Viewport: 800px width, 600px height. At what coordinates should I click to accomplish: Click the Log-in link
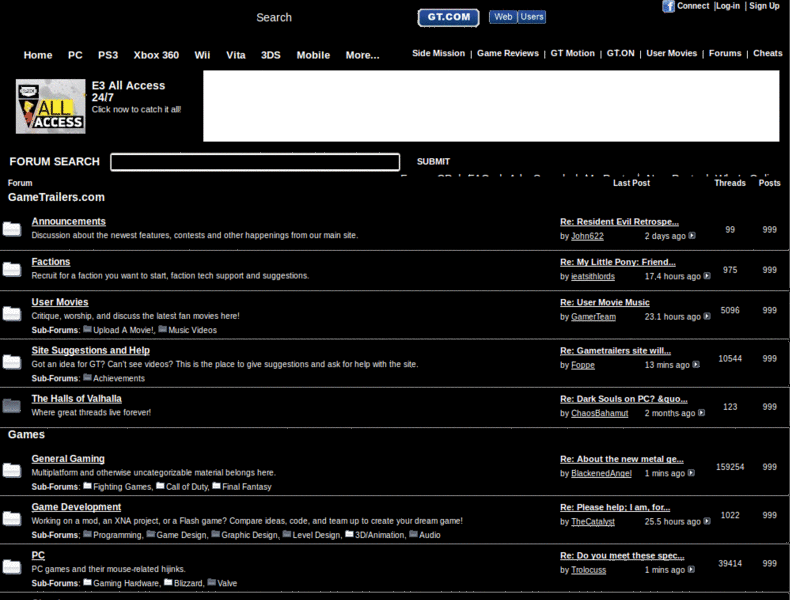point(728,6)
